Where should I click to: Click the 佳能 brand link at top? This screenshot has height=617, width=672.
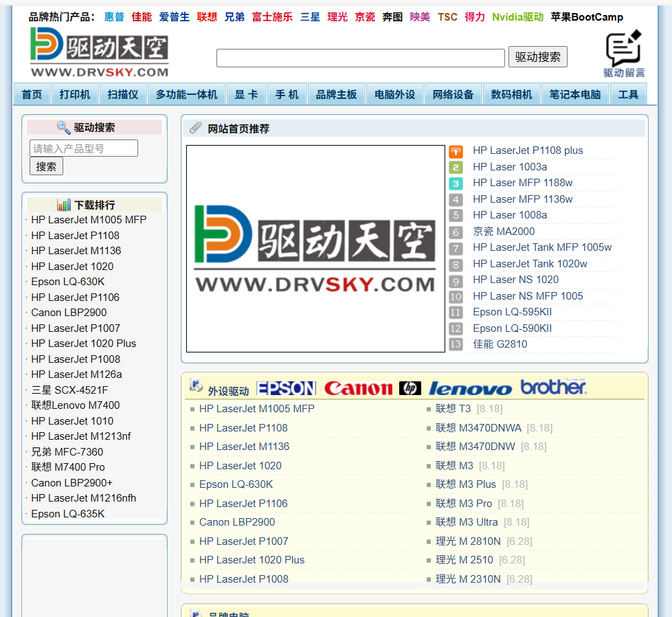tap(142, 17)
